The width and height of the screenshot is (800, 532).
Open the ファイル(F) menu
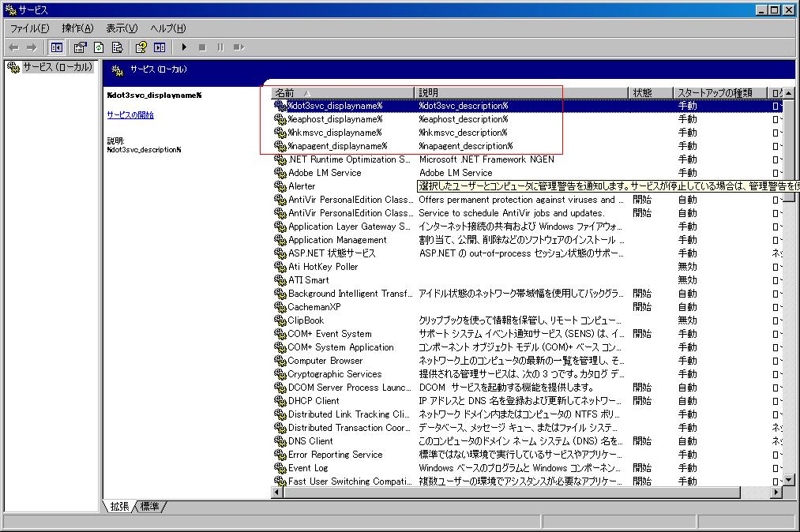pos(29,28)
